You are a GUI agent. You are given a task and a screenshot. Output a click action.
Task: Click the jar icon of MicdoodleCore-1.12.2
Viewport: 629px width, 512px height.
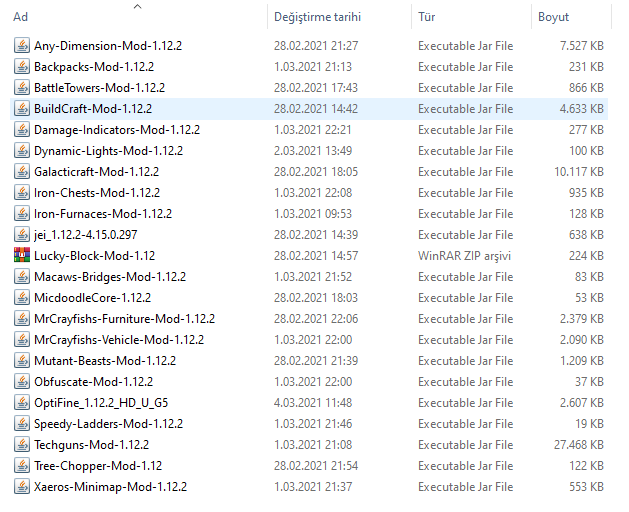point(22,297)
